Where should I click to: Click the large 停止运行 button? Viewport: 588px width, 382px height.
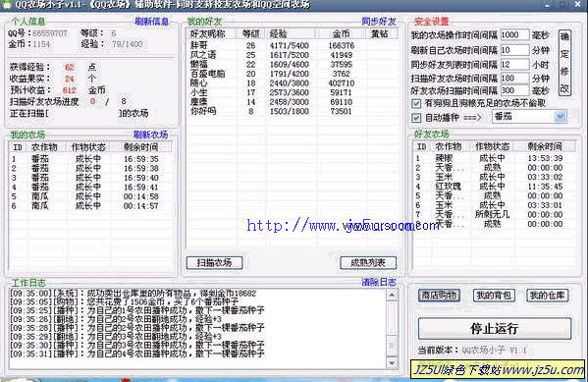point(495,329)
